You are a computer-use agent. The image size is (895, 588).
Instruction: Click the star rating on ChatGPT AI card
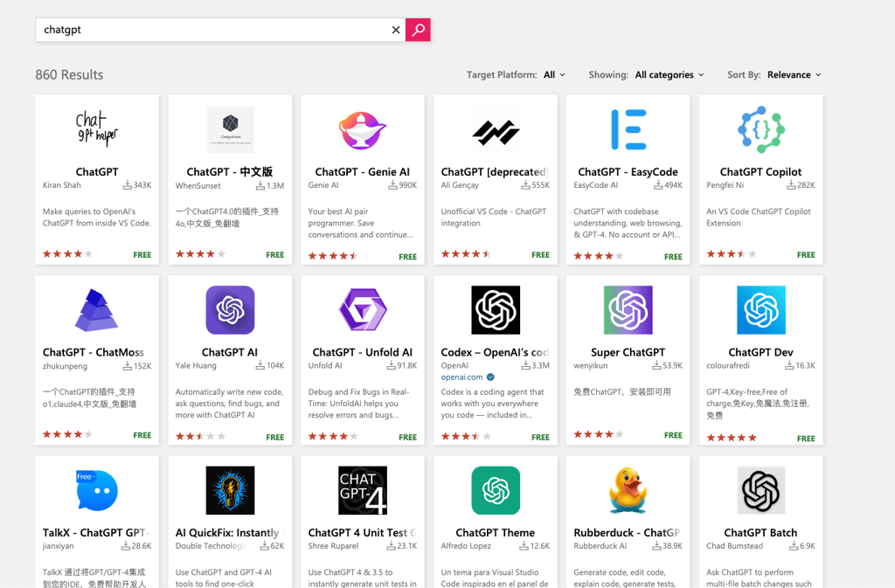click(x=200, y=437)
